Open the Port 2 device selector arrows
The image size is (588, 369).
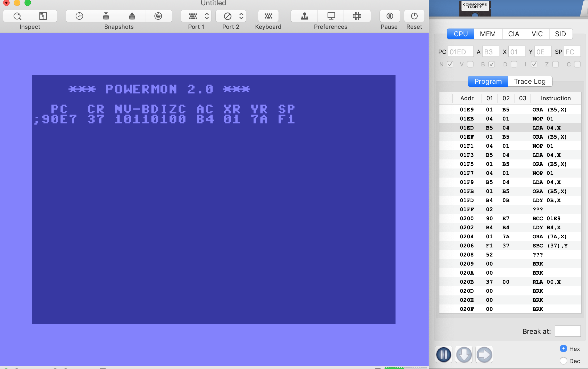tap(242, 16)
